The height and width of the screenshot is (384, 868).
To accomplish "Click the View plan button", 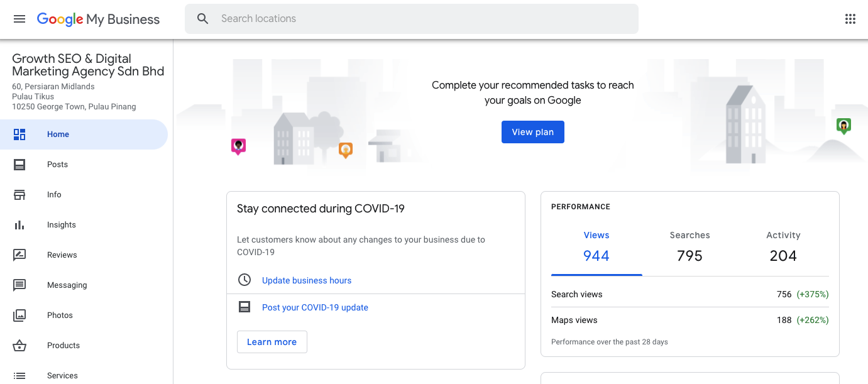I will [x=533, y=132].
